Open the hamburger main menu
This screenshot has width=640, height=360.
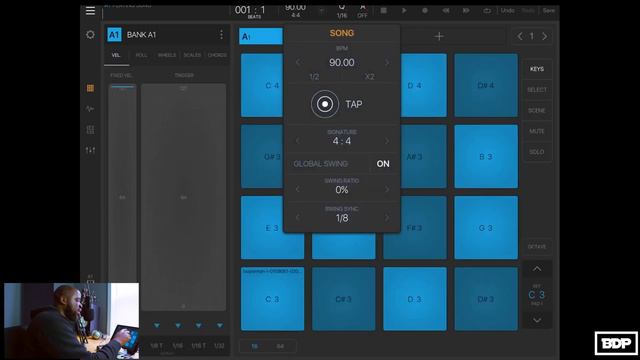tap(90, 11)
